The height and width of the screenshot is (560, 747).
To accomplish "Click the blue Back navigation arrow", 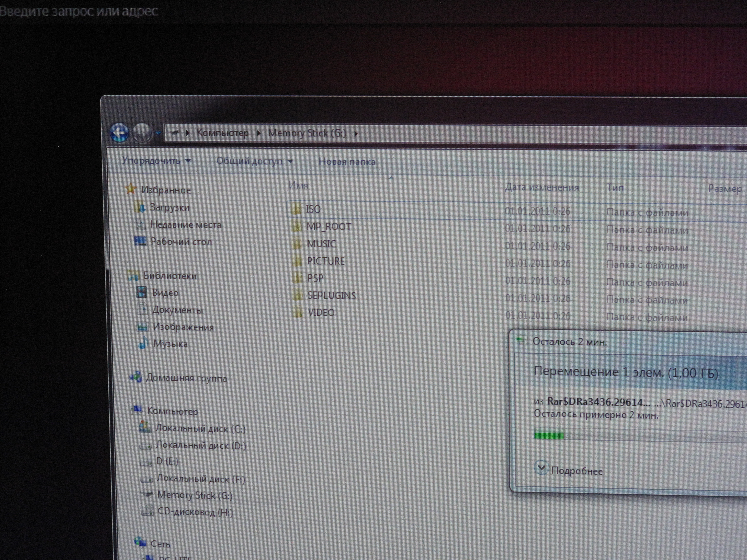I will [119, 133].
